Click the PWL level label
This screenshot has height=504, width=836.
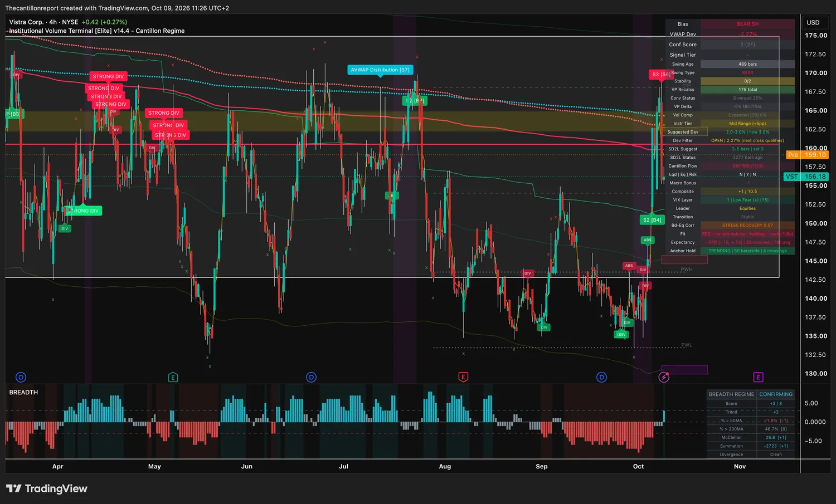click(x=687, y=345)
